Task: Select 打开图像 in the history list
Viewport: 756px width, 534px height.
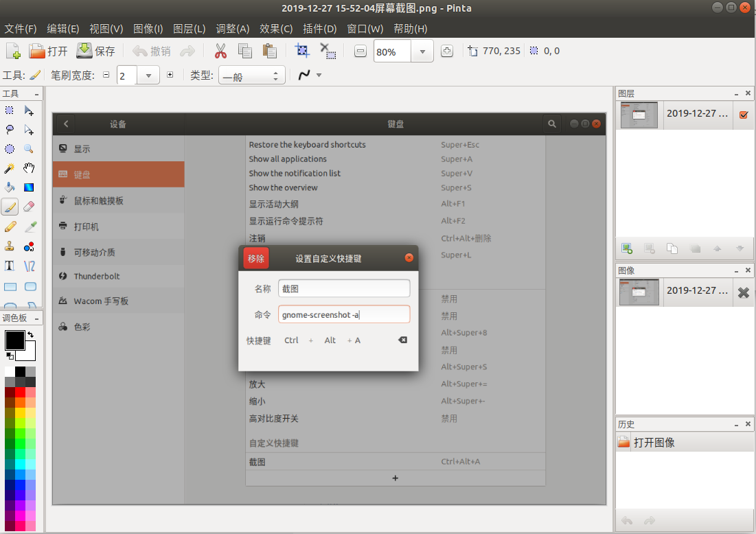Action: [x=685, y=442]
